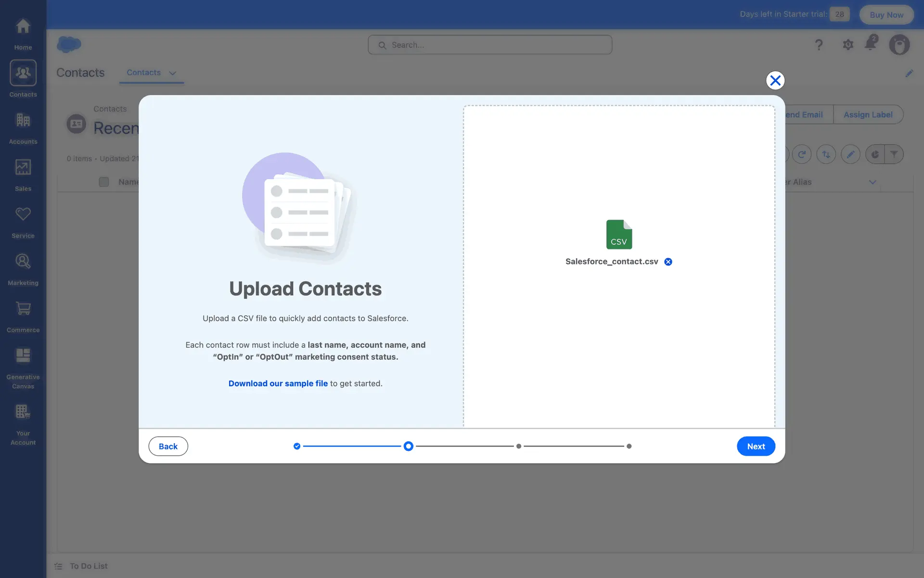Screen dimensions: 924x578
Task: Click the Next button
Action: (x=756, y=446)
